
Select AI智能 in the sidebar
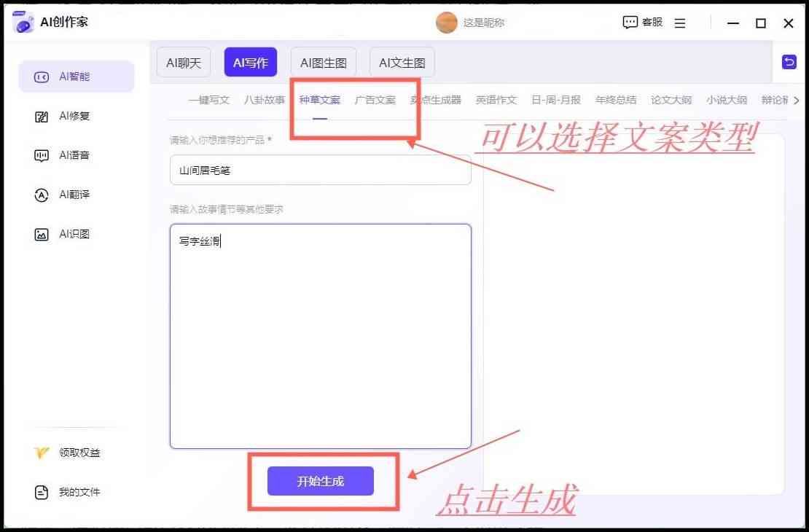click(x=77, y=77)
